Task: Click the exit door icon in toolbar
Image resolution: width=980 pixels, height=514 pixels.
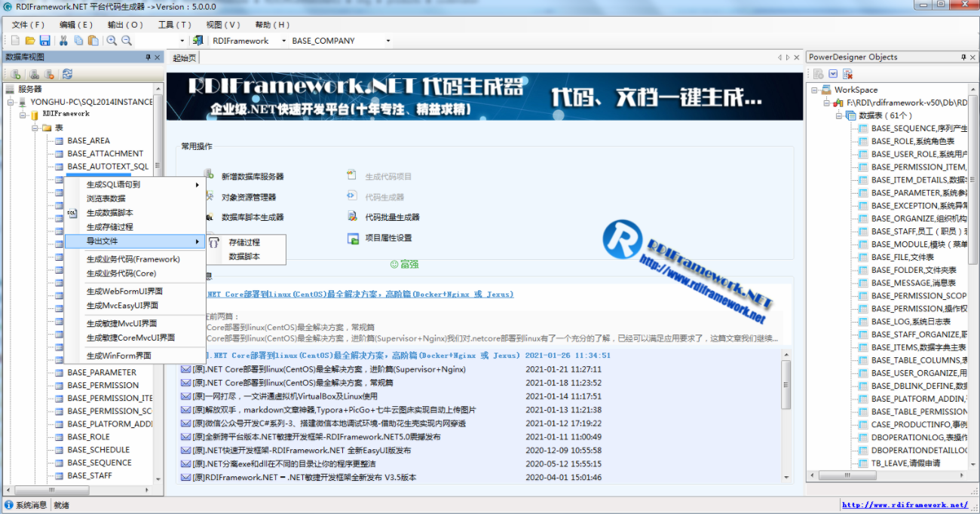Action: point(198,41)
